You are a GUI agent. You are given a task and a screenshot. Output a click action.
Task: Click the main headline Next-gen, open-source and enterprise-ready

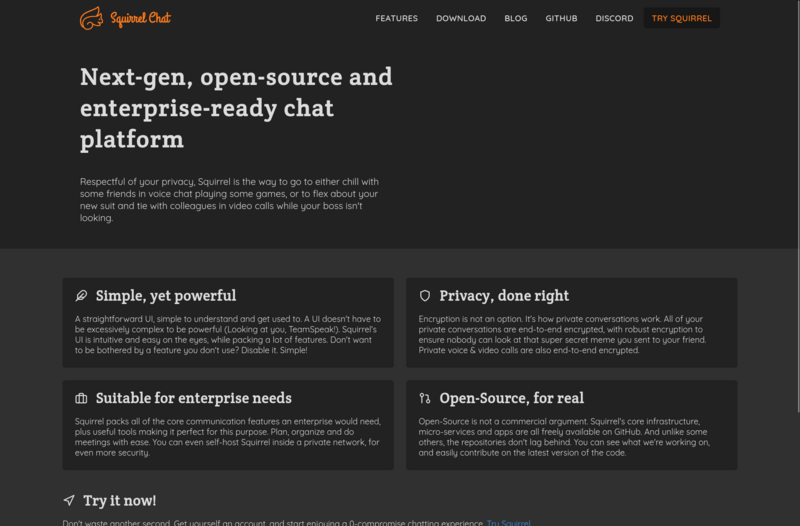click(x=236, y=108)
